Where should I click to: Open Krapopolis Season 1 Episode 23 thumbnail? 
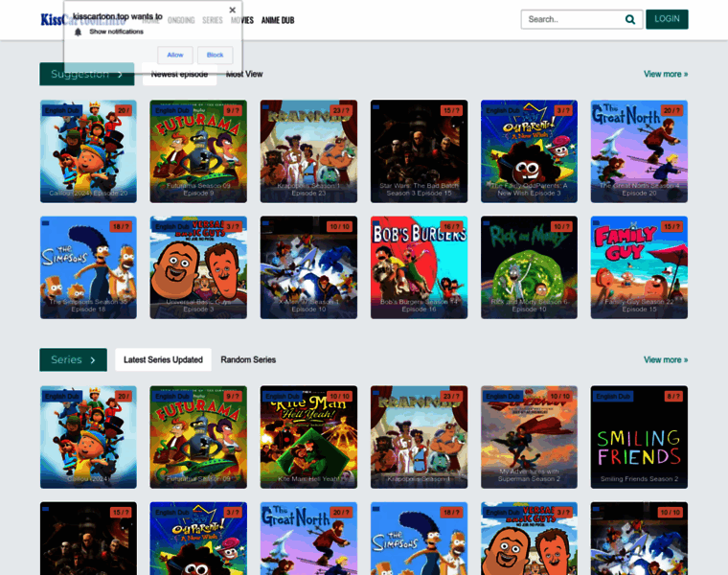pos(308,151)
